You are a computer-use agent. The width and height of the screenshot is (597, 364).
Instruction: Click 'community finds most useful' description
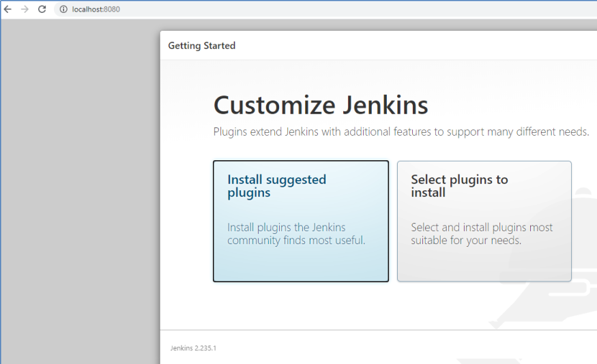coord(296,241)
